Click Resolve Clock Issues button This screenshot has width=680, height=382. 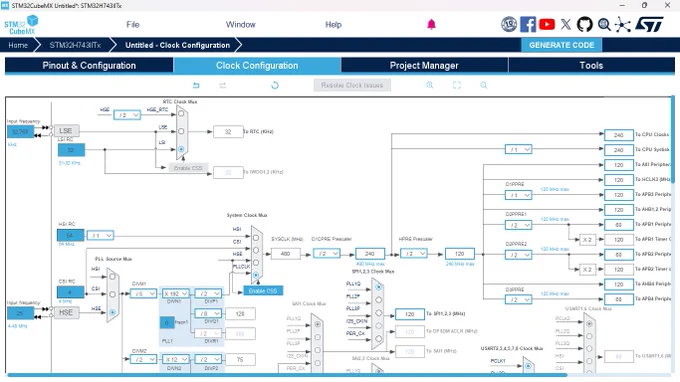tap(352, 85)
